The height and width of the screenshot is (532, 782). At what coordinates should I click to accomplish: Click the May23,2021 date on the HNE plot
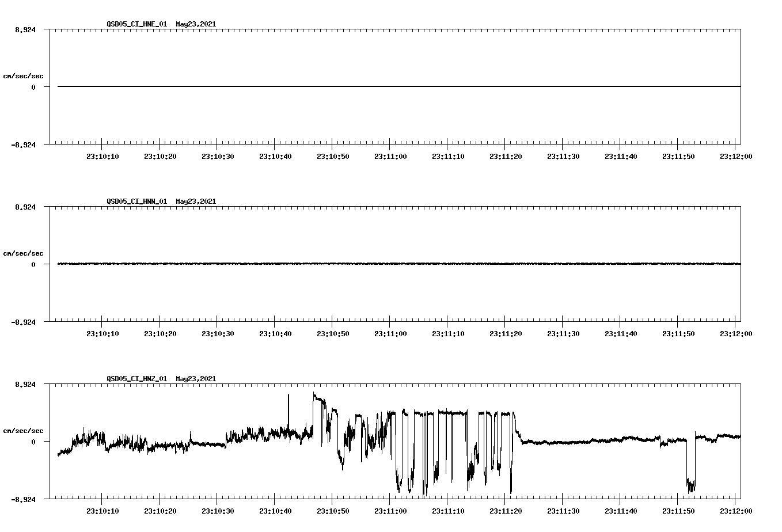click(195, 24)
